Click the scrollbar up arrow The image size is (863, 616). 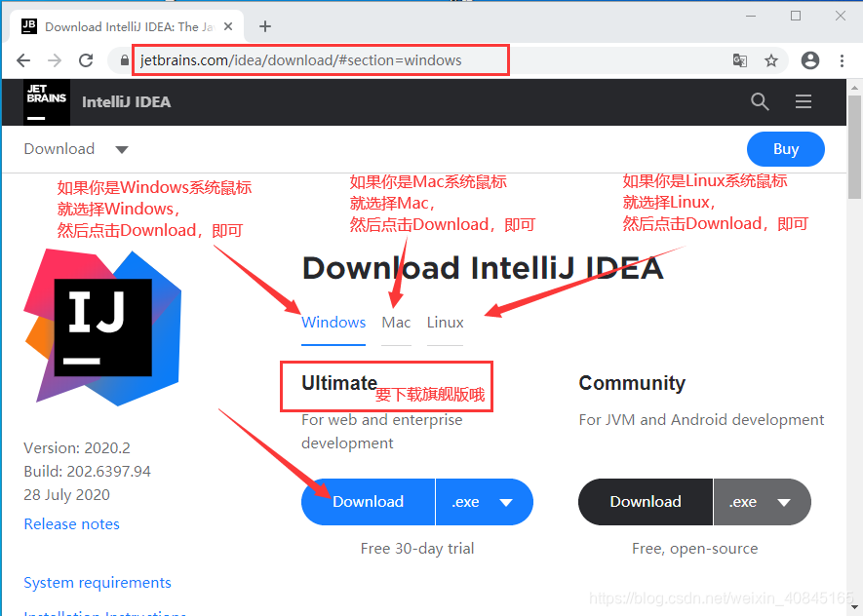click(854, 87)
